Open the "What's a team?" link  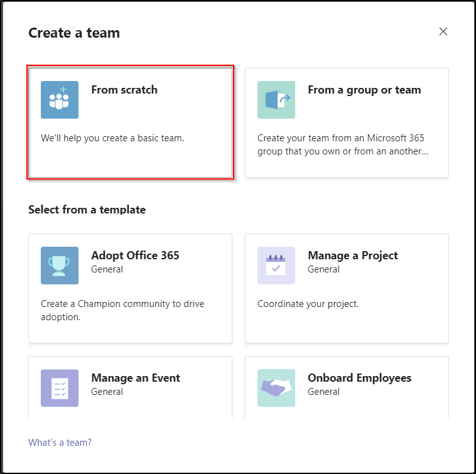[60, 443]
